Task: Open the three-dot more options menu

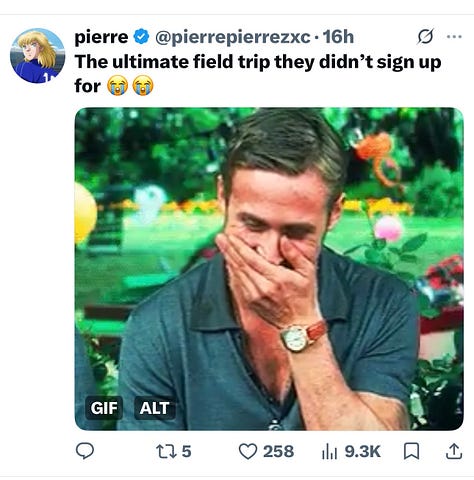Action: click(454, 37)
